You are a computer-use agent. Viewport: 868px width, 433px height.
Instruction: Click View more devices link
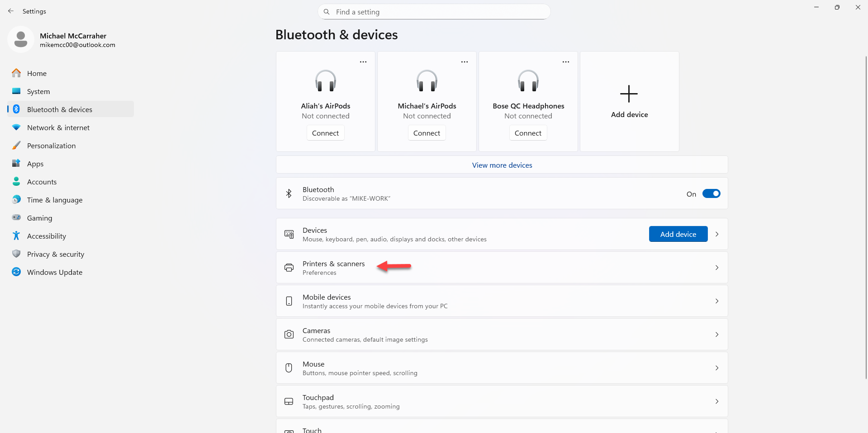(502, 165)
